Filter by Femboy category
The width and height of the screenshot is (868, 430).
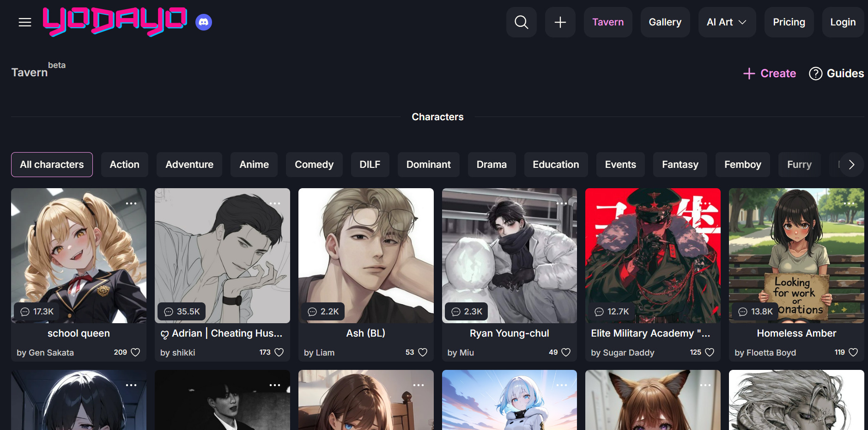(743, 165)
